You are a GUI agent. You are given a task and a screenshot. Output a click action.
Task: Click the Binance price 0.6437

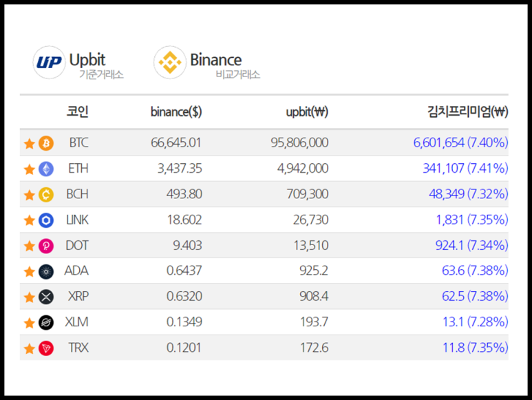[184, 271]
